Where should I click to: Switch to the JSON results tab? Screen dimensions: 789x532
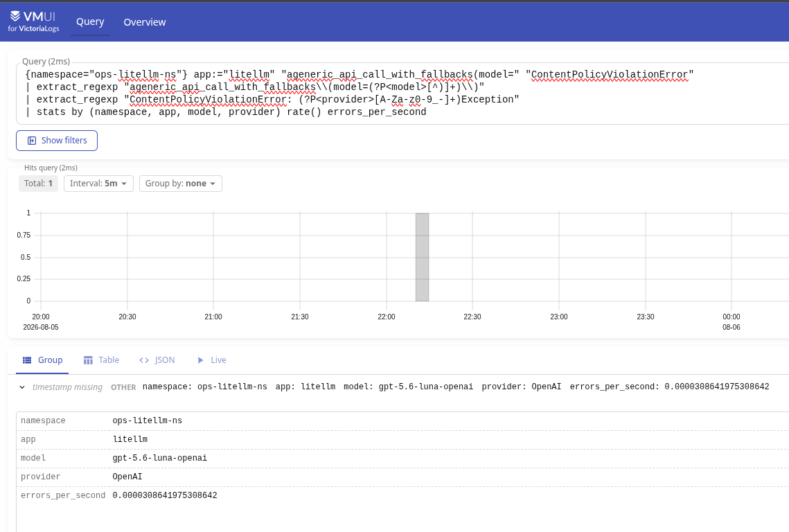tap(157, 360)
